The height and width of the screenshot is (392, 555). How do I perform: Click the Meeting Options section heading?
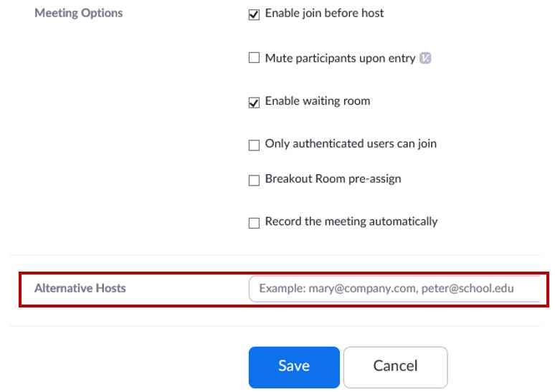(x=79, y=14)
